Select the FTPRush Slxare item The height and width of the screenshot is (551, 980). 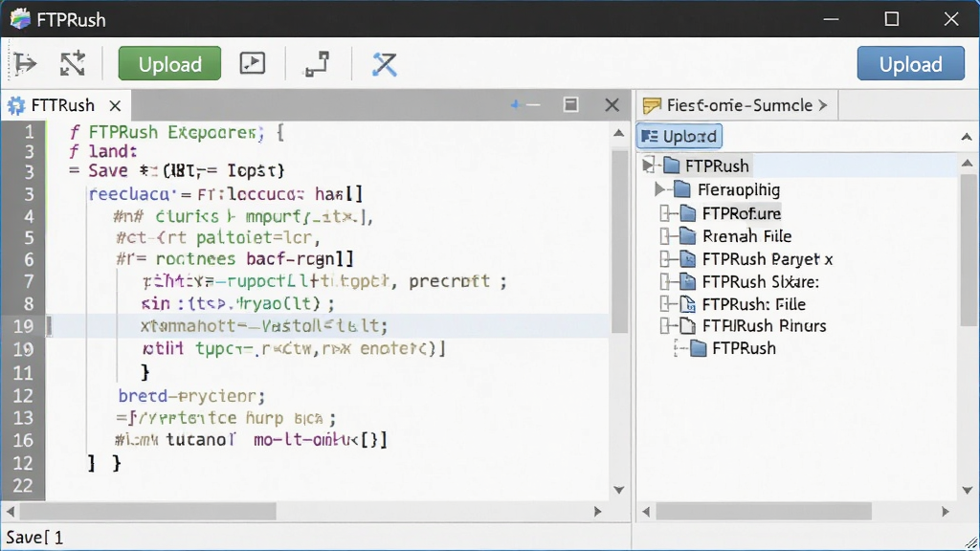(761, 282)
